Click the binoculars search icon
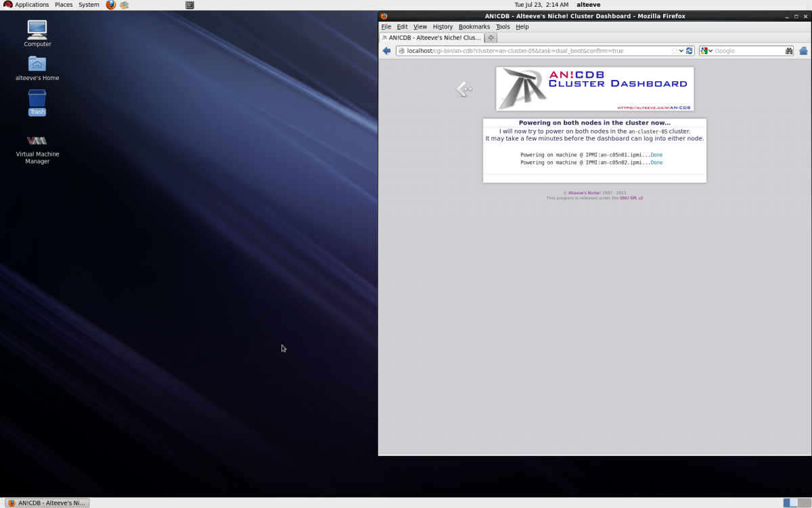 click(x=788, y=51)
